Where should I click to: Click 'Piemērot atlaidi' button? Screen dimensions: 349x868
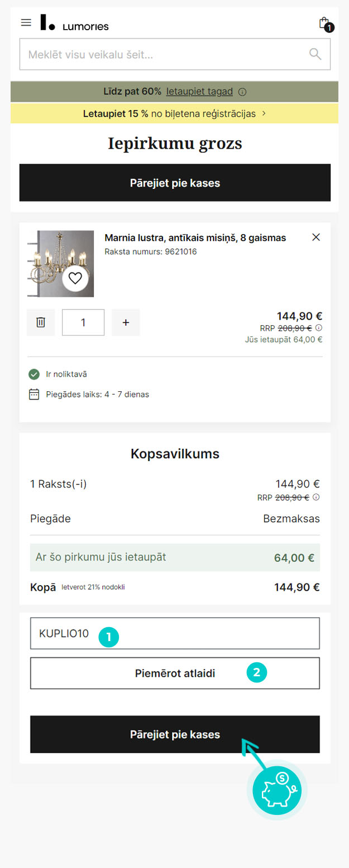[x=175, y=673]
